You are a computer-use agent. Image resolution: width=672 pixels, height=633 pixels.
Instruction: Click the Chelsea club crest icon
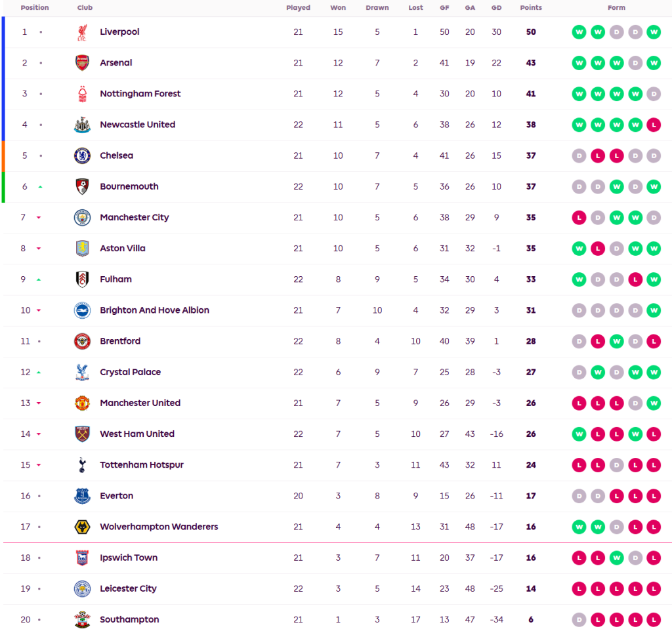[81, 155]
